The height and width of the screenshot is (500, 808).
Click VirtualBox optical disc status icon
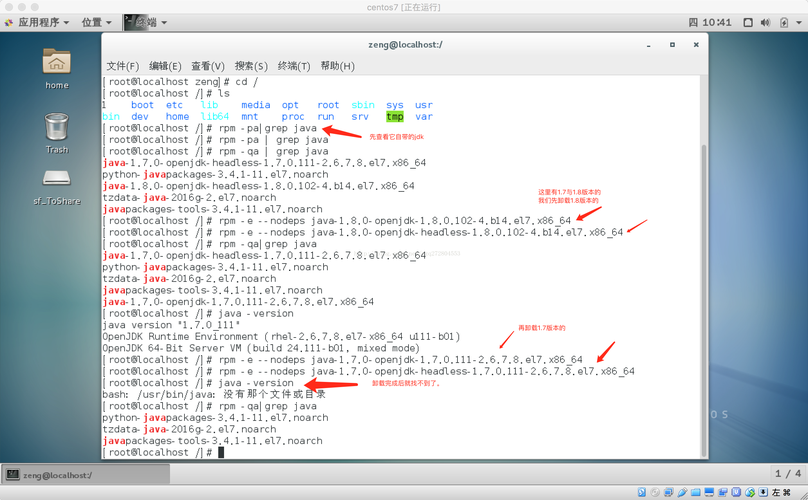coord(655,492)
